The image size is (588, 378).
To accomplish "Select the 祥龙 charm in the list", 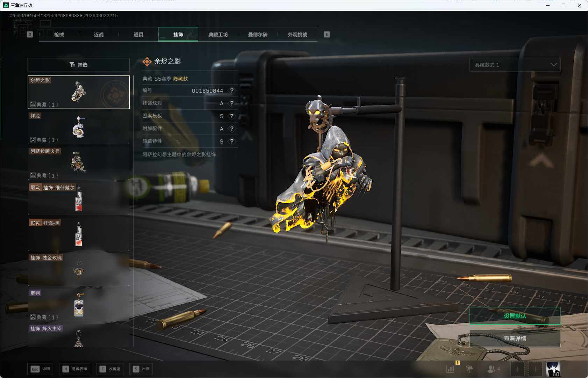I will (79, 128).
